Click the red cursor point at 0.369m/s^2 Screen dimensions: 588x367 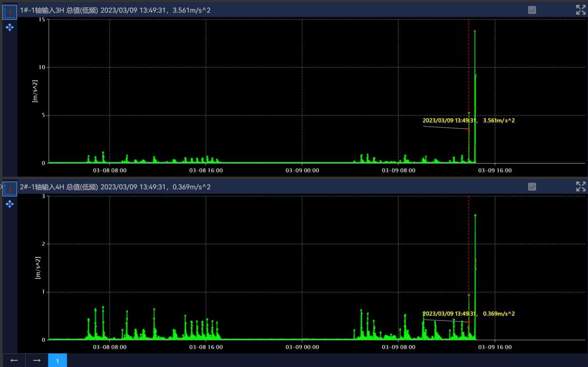point(469,322)
